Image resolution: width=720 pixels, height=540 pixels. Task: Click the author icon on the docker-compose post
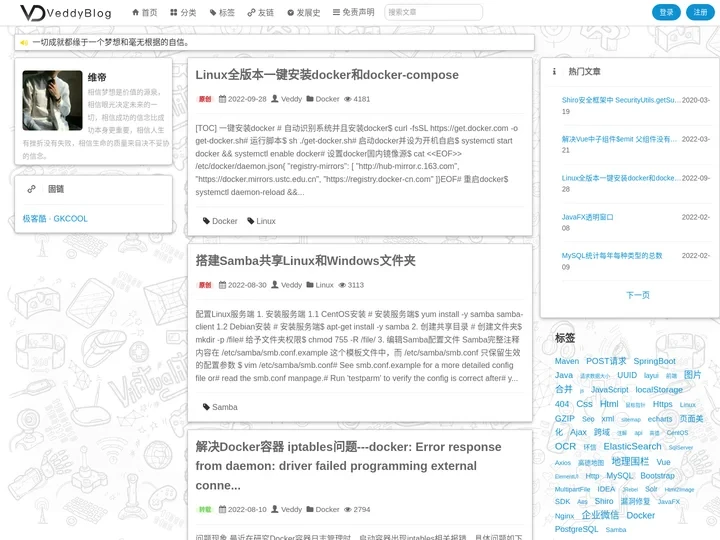pos(275,99)
